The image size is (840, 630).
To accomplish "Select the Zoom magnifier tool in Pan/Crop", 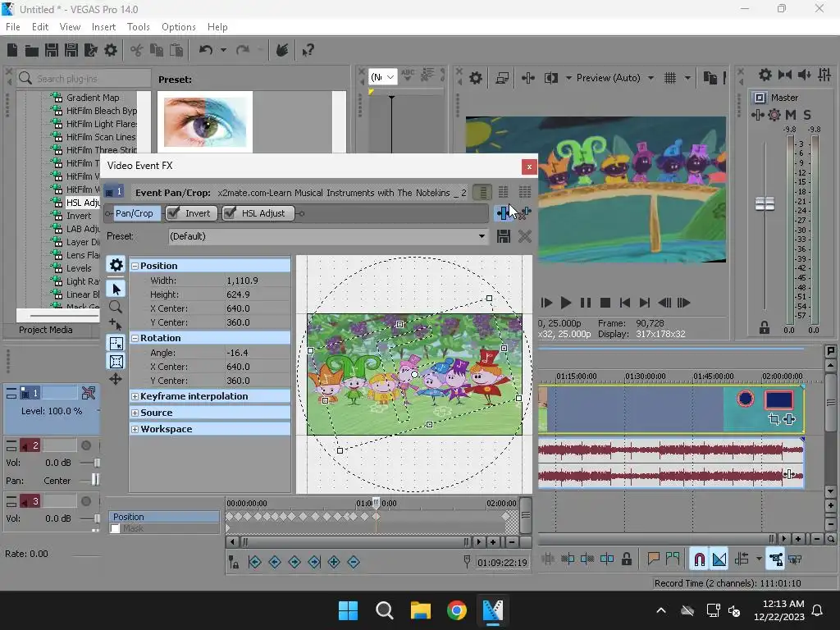I will [x=115, y=307].
